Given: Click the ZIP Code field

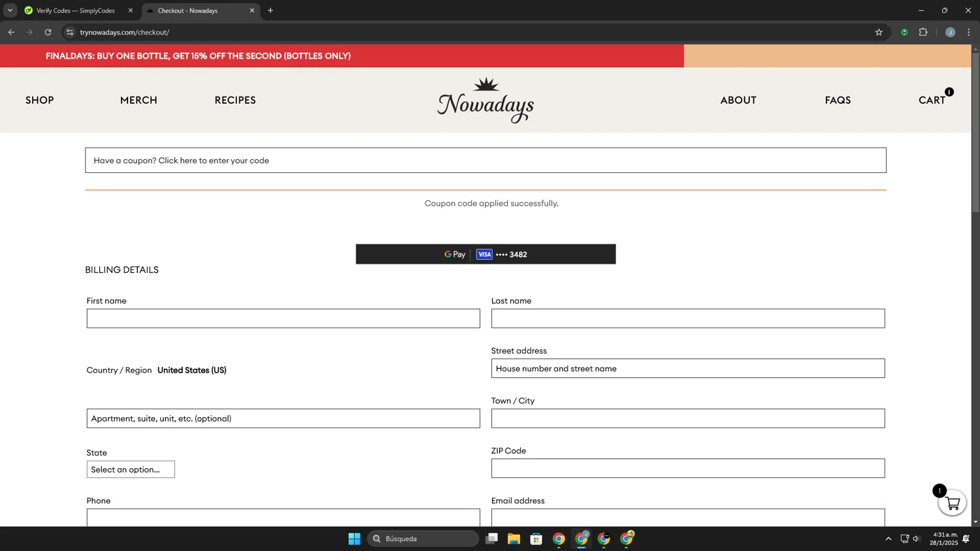Looking at the screenshot, I should [688, 468].
